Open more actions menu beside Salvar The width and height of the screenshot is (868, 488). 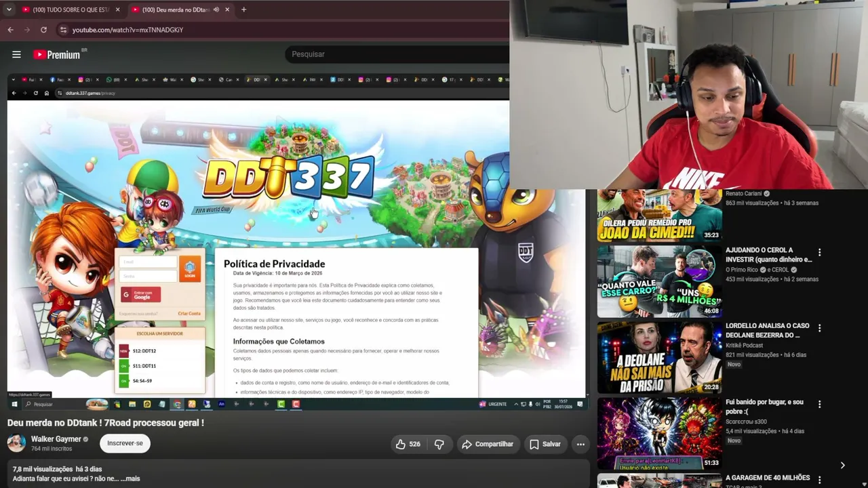[x=580, y=444]
